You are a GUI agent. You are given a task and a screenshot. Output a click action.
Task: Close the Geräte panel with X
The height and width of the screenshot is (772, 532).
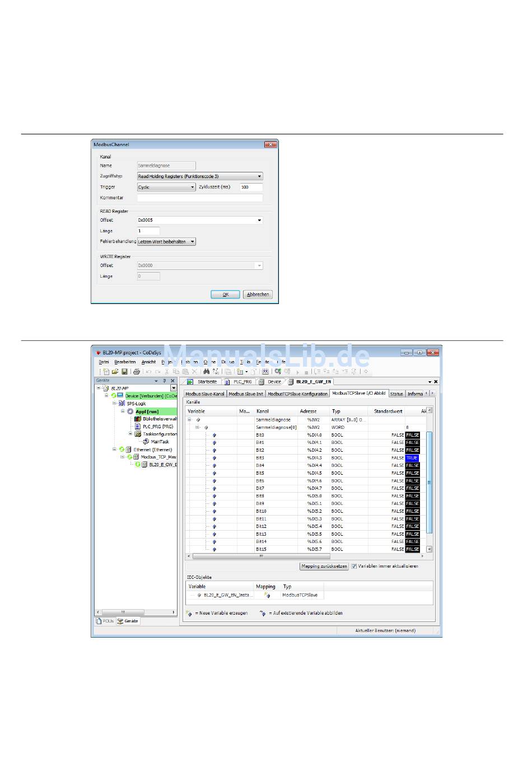pos(172,381)
